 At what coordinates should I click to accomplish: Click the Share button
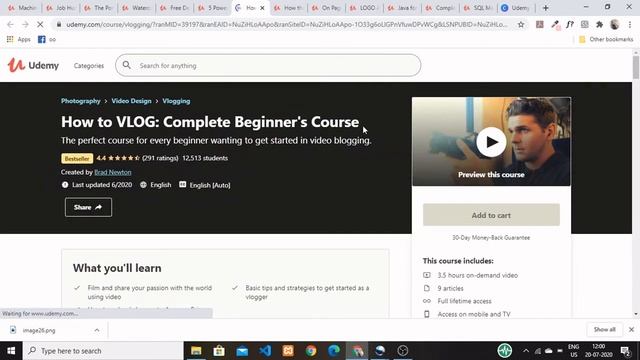click(x=88, y=207)
